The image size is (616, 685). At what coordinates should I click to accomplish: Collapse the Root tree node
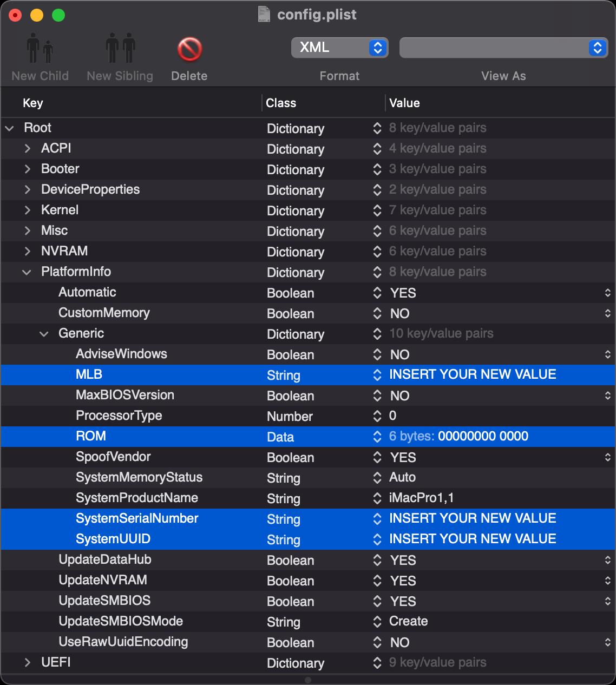point(9,128)
